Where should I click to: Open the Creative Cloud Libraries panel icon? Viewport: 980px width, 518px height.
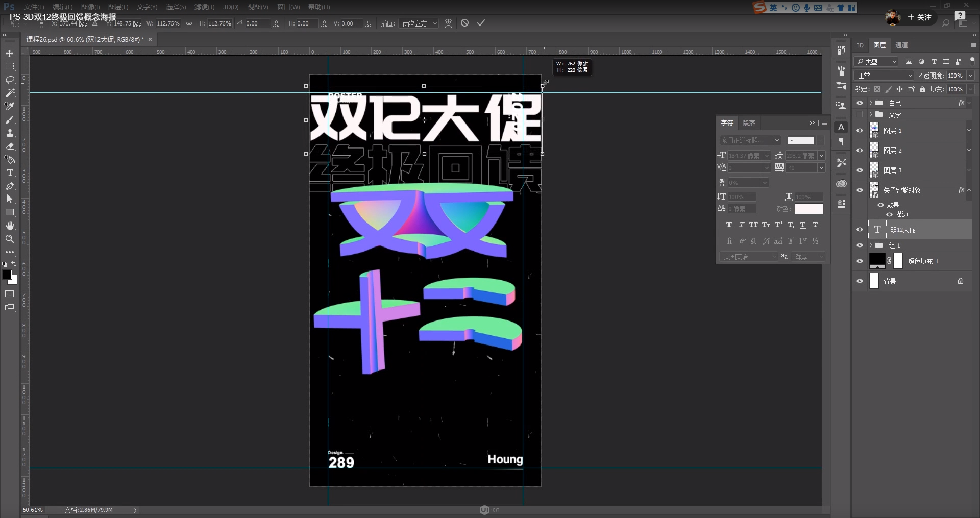coord(842,183)
